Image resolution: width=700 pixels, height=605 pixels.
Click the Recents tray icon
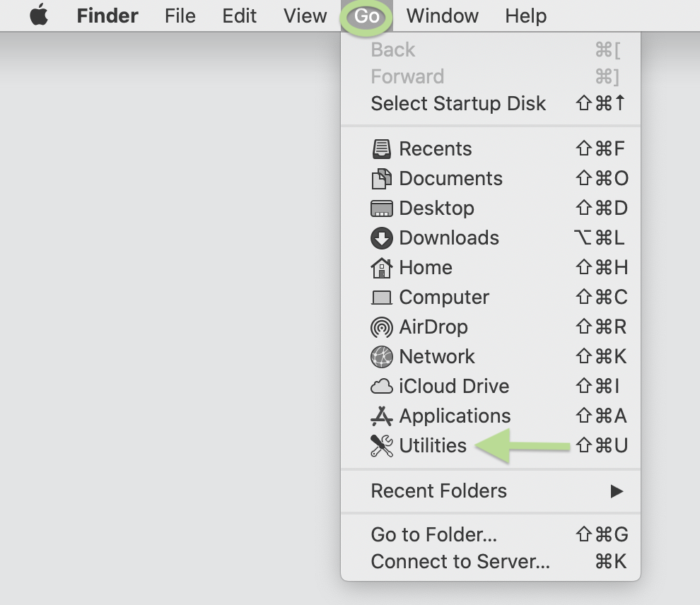tap(381, 149)
